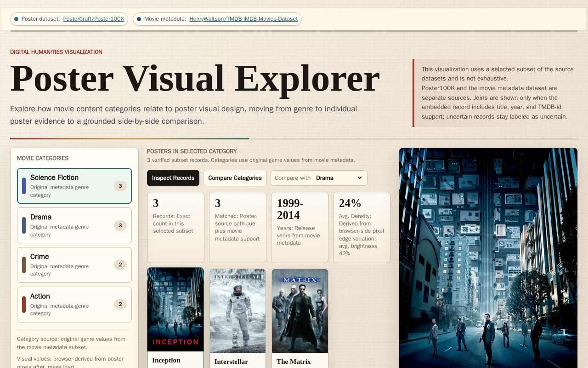
Task: Click the Action red color bar
Action: pyautogui.click(x=24, y=305)
